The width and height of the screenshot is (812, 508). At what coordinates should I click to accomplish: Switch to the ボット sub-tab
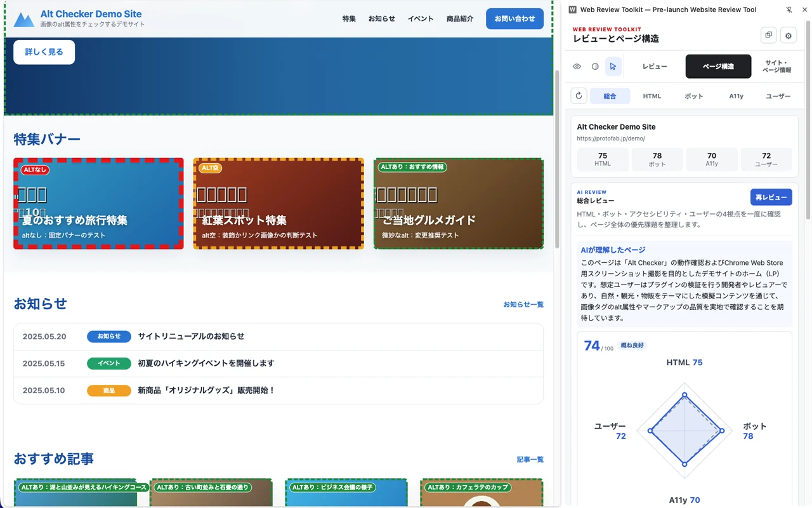click(694, 96)
